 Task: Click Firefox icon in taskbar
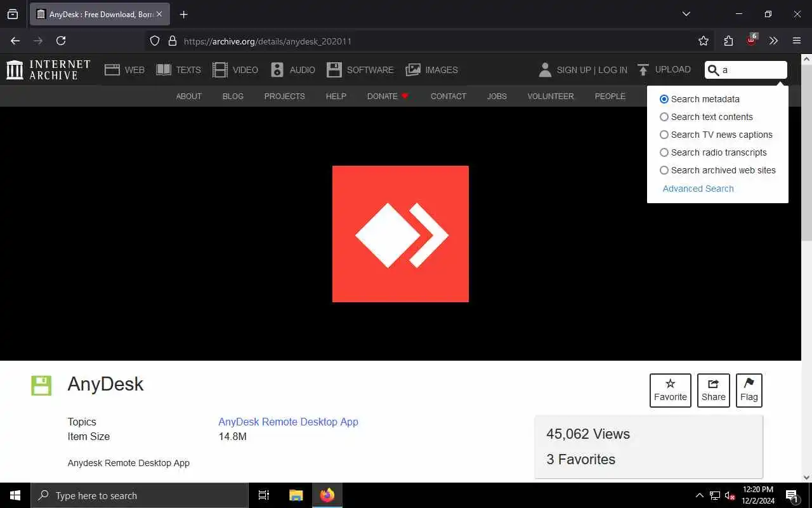tap(327, 495)
